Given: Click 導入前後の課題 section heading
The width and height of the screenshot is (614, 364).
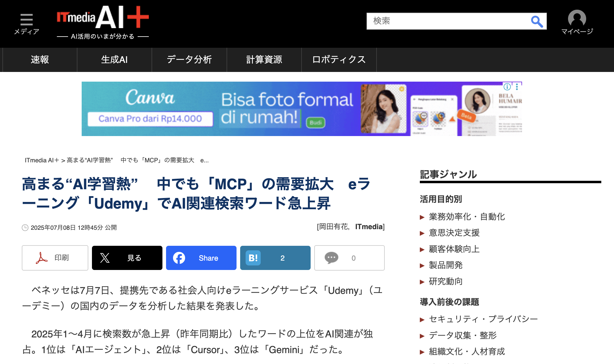Looking at the screenshot, I should point(449,302).
